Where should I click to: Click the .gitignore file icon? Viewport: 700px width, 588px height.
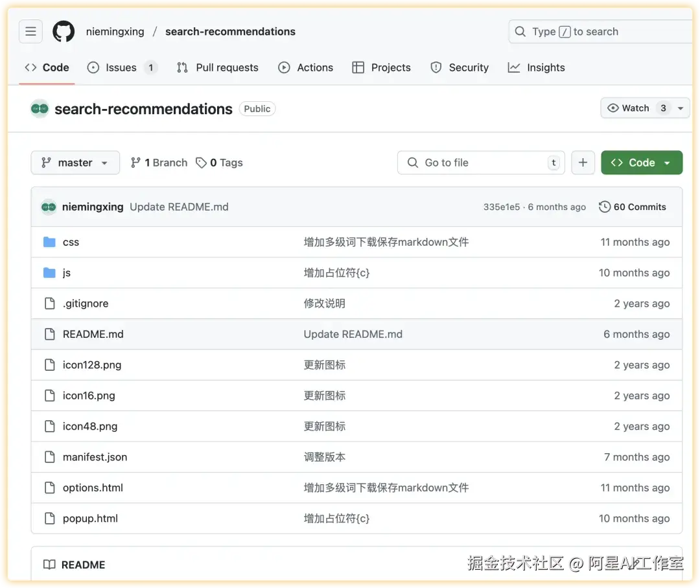pos(49,303)
